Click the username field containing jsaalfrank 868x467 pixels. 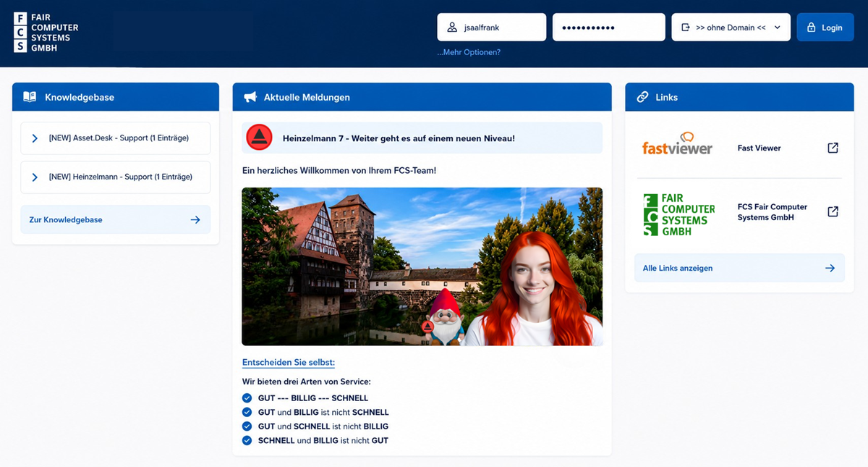[491, 28]
